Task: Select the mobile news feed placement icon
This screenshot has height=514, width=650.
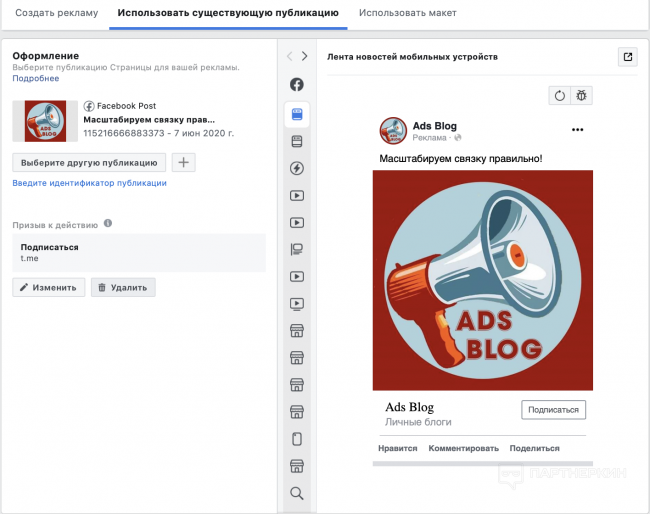Action: pos(297,114)
